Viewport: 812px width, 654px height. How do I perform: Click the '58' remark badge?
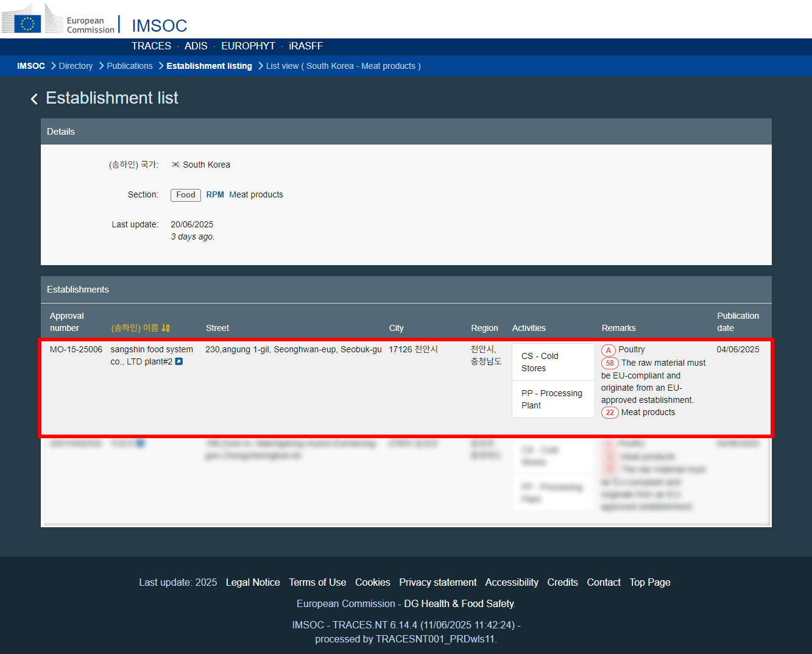[610, 363]
